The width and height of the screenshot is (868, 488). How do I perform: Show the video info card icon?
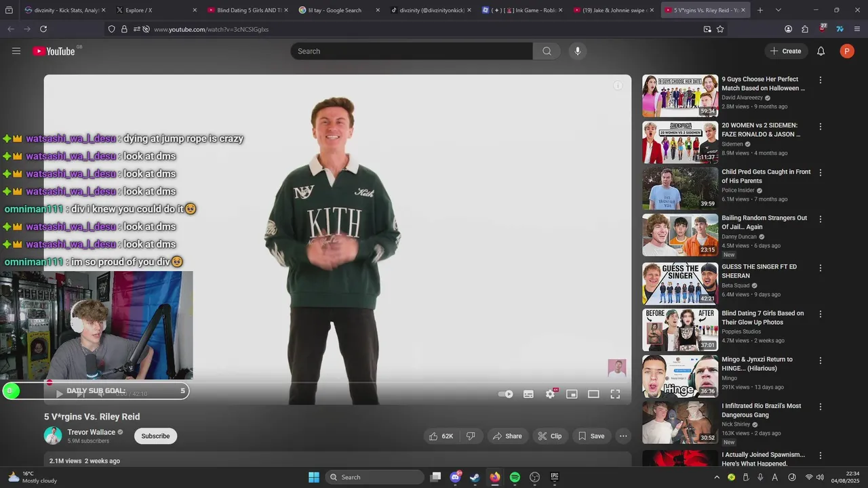(x=618, y=85)
